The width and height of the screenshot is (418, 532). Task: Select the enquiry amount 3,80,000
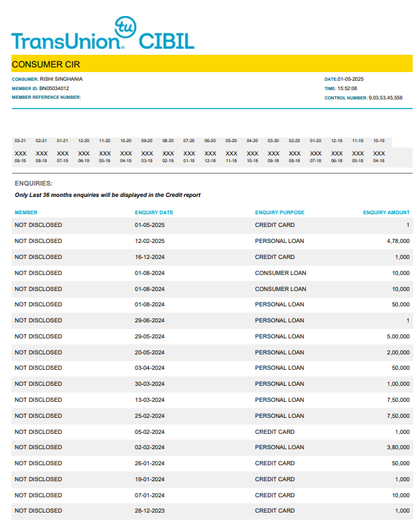coord(398,447)
